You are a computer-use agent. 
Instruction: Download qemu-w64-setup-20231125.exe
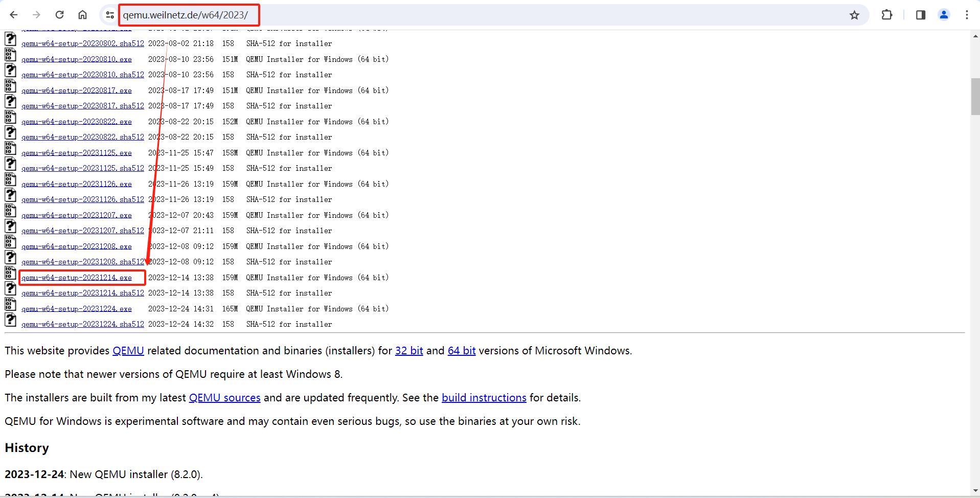tap(77, 153)
